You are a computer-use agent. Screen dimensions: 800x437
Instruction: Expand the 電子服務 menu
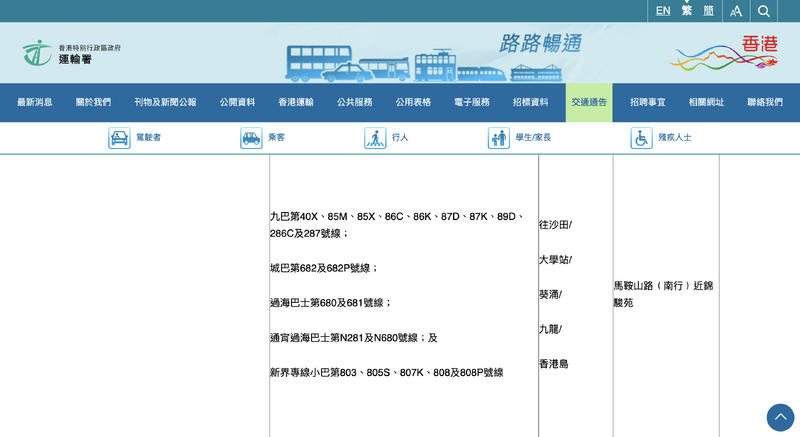point(472,103)
